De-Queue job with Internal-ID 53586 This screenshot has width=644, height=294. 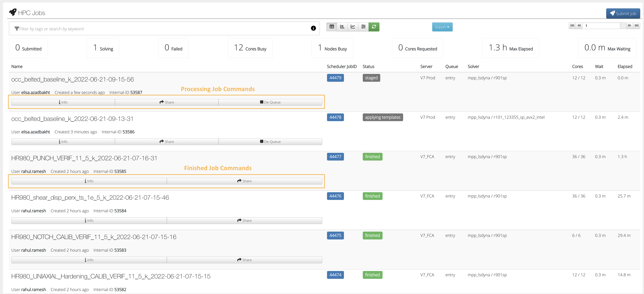270,142
